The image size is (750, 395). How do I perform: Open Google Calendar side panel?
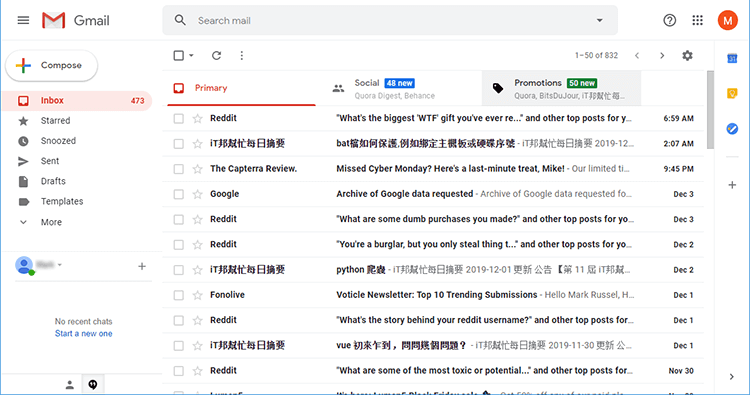coord(732,58)
